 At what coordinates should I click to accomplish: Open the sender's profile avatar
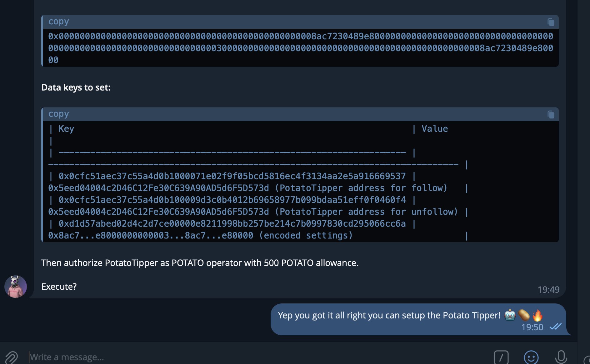pyautogui.click(x=16, y=287)
